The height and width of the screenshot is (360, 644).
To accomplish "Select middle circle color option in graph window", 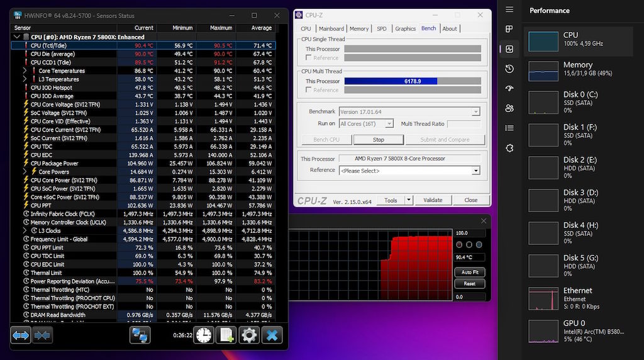I will point(469,245).
